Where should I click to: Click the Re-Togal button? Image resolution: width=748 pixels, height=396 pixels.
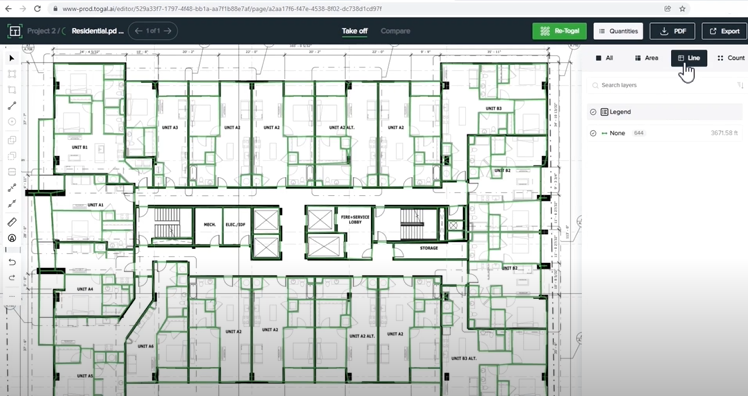[x=560, y=31]
